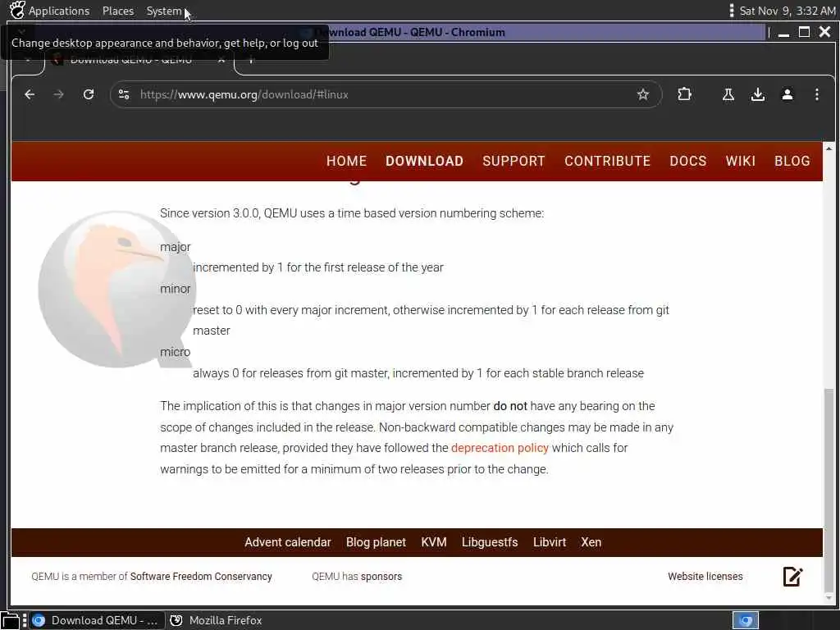Open the Chrome Labs flask icon
Screen dimensions: 840x630
point(728,95)
